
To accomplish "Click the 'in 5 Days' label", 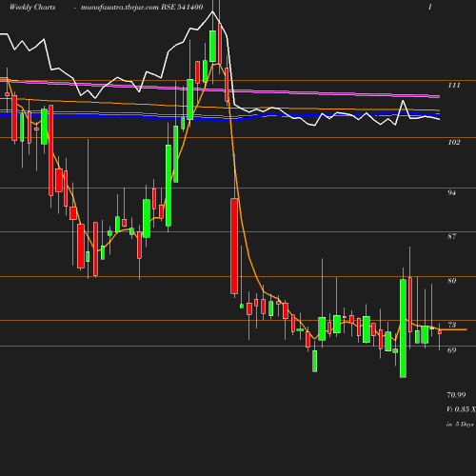I will click(460, 425).
